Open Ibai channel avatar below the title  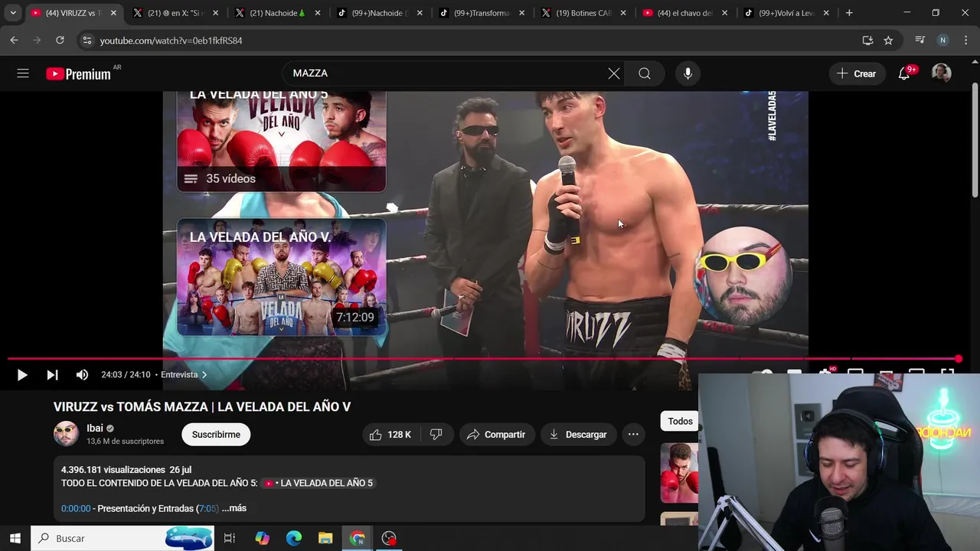pyautogui.click(x=66, y=434)
